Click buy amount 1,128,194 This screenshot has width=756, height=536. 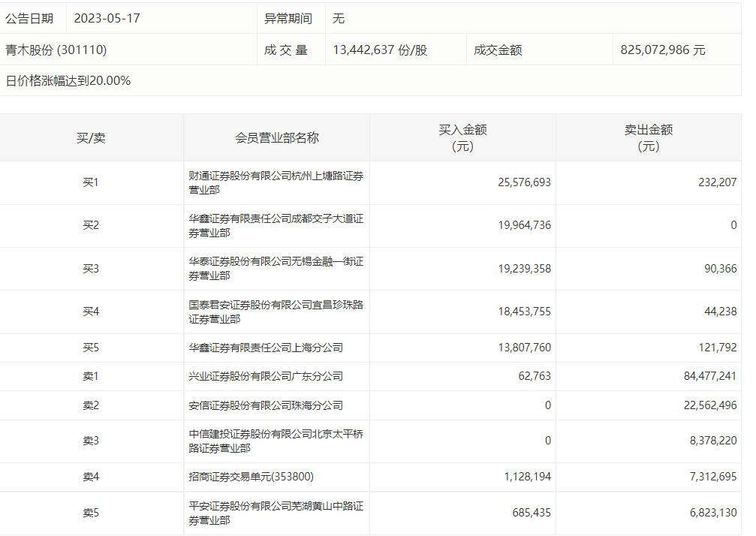(x=528, y=477)
